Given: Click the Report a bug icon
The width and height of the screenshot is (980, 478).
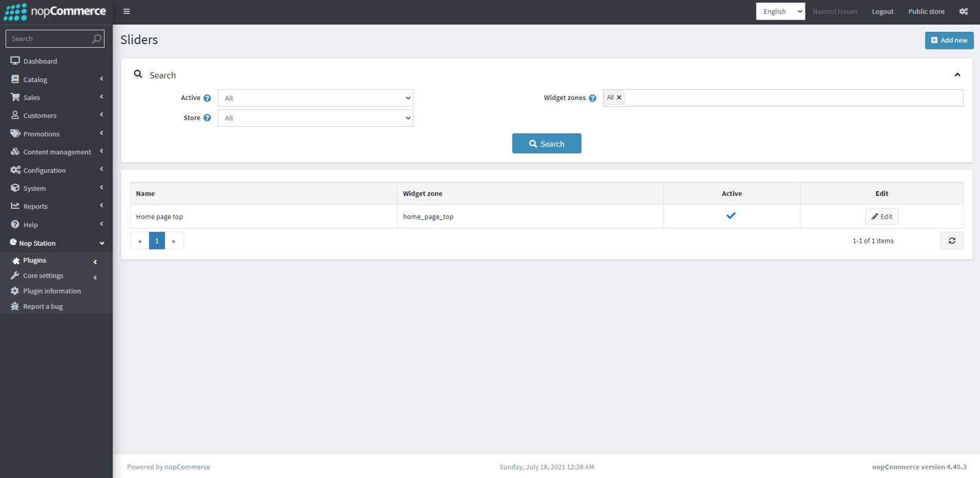Looking at the screenshot, I should click(15, 306).
